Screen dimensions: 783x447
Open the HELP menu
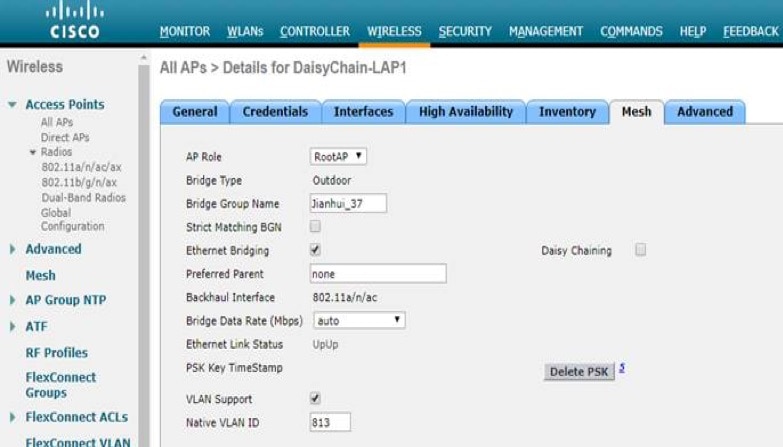point(693,31)
